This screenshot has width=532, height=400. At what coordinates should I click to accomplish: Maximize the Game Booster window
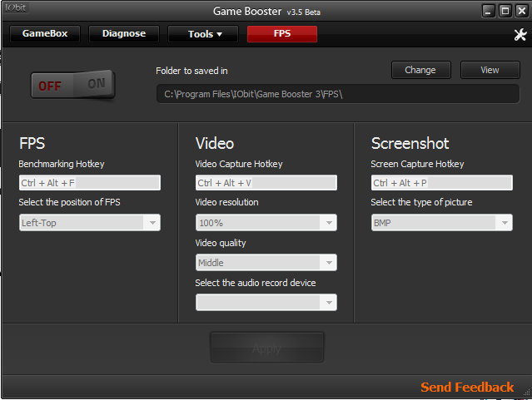[505, 11]
